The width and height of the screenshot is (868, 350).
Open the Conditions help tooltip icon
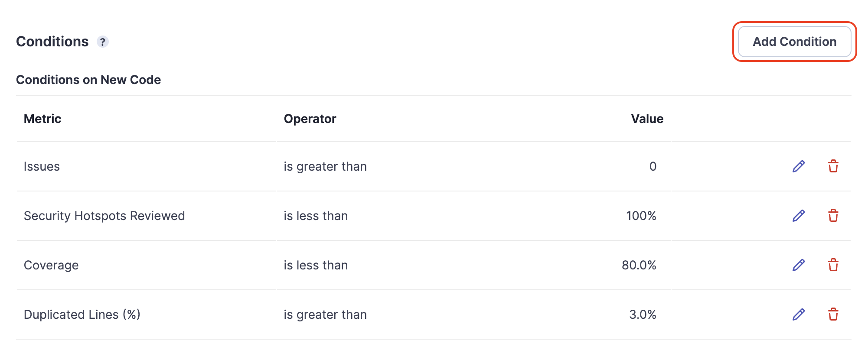[x=102, y=42]
